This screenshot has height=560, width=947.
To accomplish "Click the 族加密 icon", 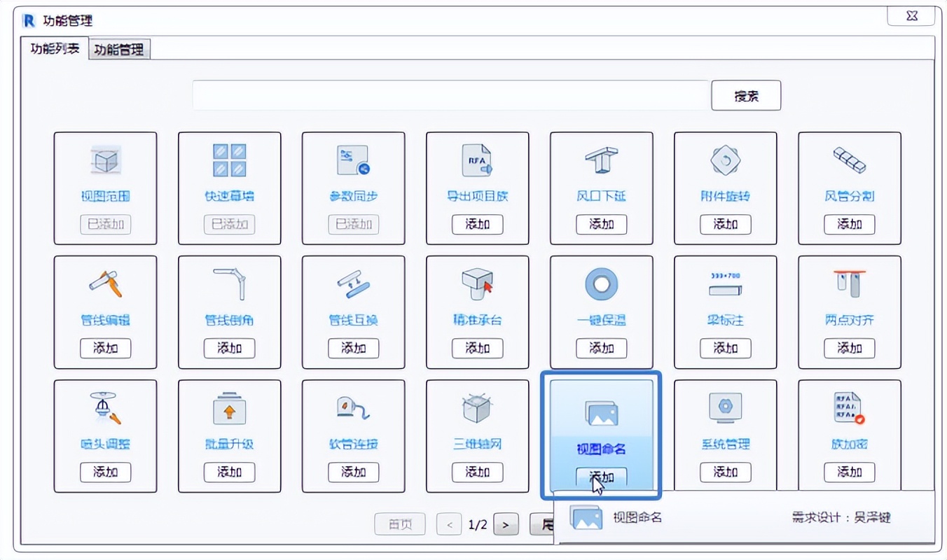I will click(850, 408).
